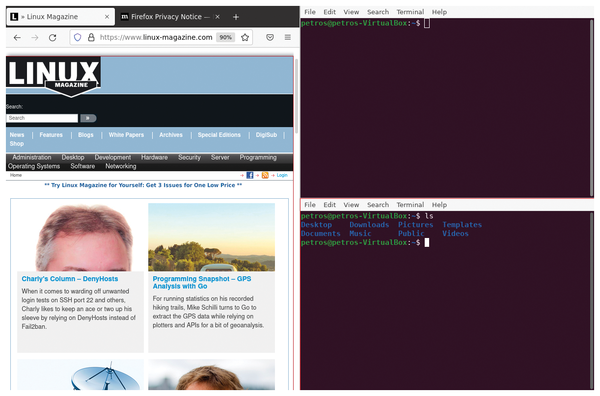Open Terminal menu in bottom terminal
Image resolution: width=600 pixels, height=396 pixels.
[410, 205]
